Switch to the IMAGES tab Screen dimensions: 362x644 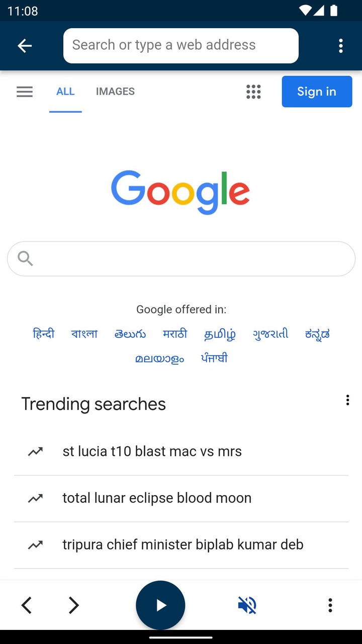pyautogui.click(x=115, y=92)
